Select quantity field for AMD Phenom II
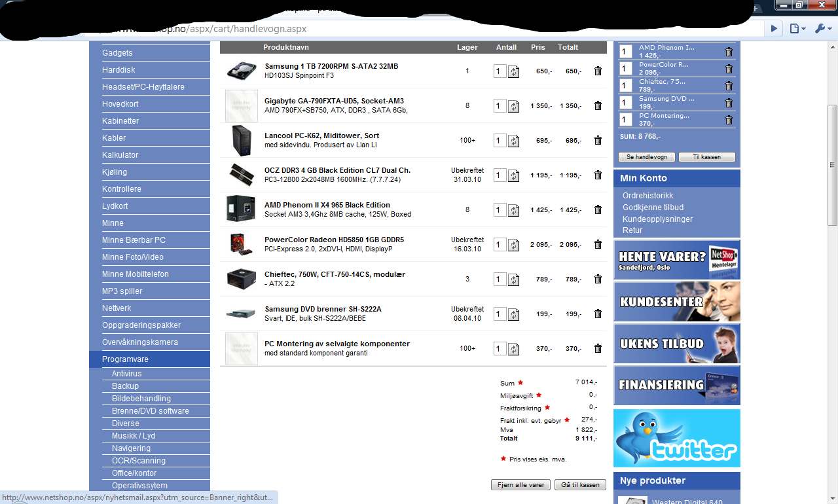Image resolution: width=838 pixels, height=504 pixels. [500, 209]
